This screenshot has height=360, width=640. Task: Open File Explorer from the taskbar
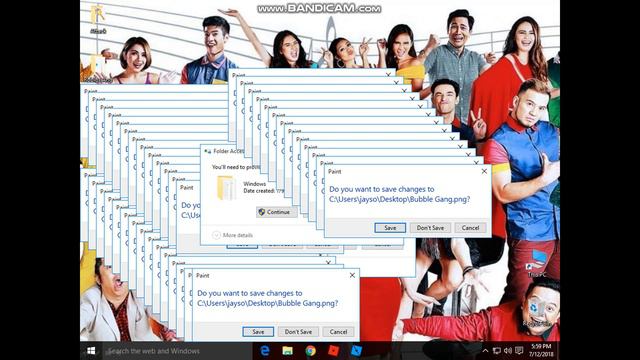(x=288, y=351)
